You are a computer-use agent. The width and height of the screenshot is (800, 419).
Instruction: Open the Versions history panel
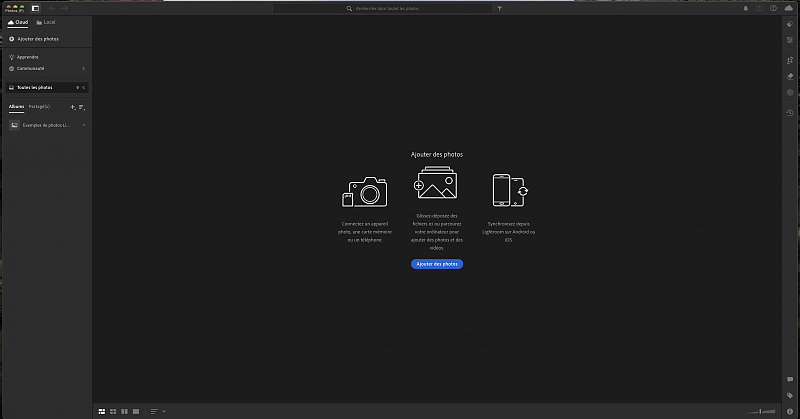(x=789, y=112)
